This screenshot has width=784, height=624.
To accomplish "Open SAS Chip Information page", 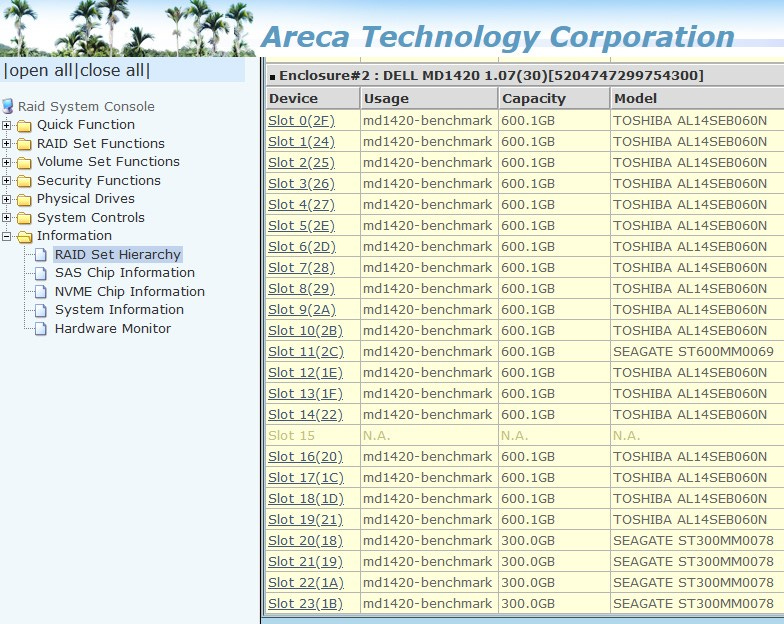I will (124, 272).
